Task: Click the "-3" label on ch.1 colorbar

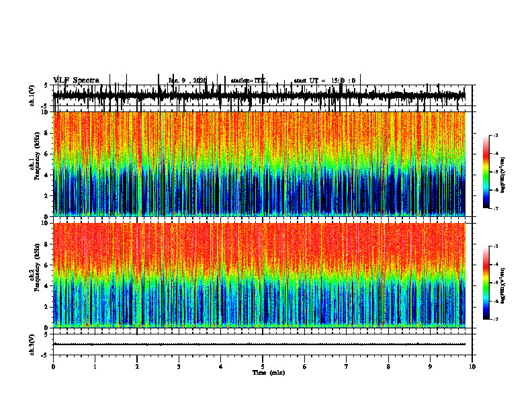Action: [496, 135]
